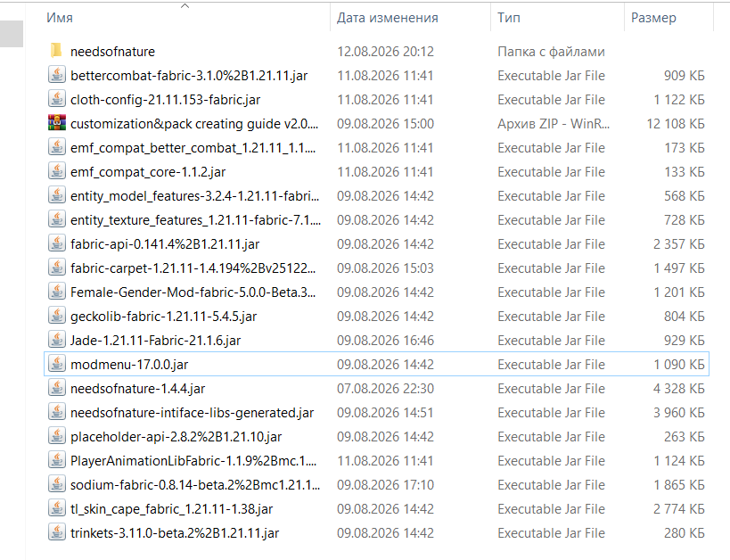
Task: Click the bettercombat-fabric jar file icon
Action: tap(57, 75)
